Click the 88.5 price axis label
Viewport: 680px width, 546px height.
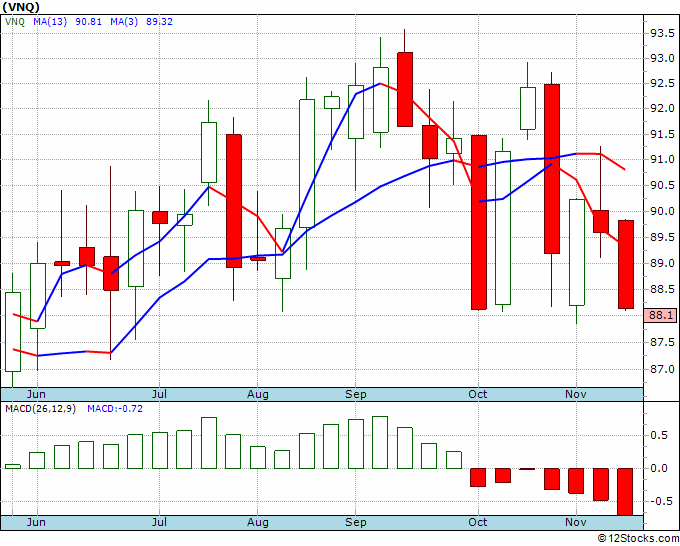pyautogui.click(x=662, y=289)
